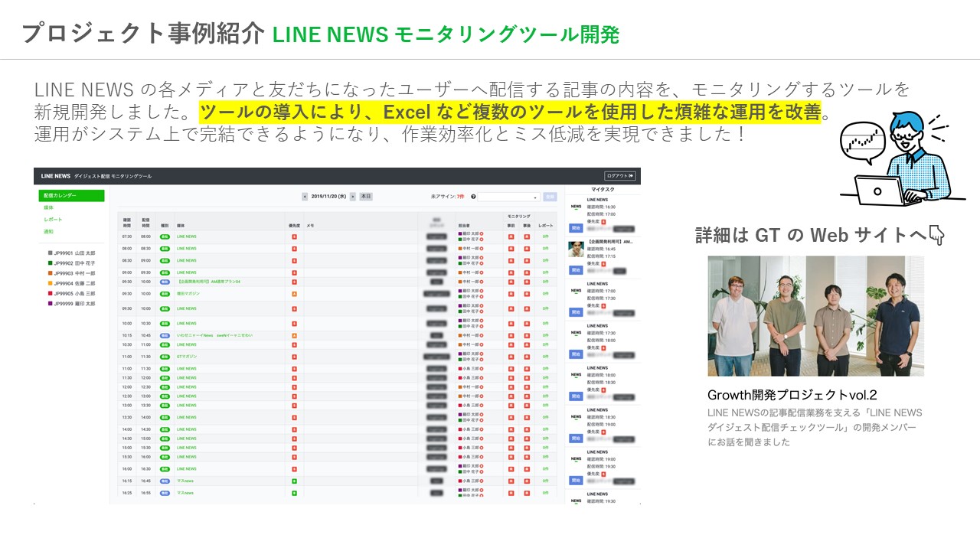Click the red priority badge in the 07:30 row
980x551 pixels.
[294, 236]
